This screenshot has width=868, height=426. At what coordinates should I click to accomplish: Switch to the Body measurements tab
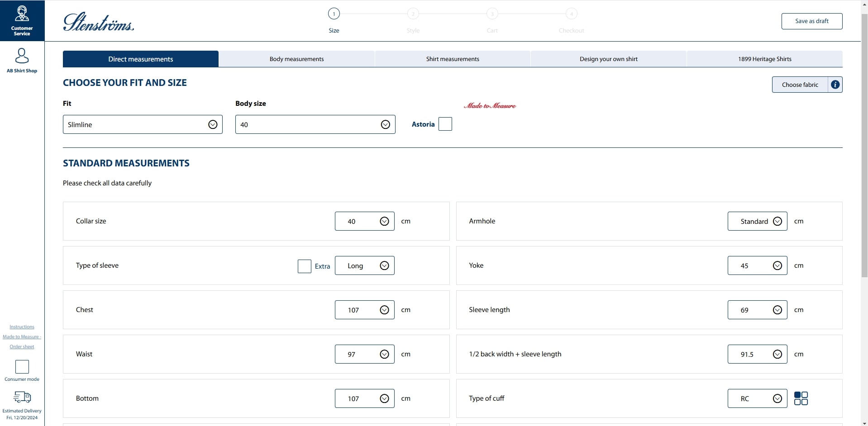coord(296,59)
